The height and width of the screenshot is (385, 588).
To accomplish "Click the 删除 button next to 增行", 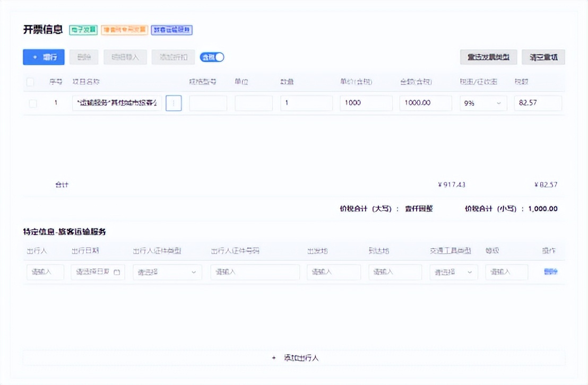I will (83, 57).
